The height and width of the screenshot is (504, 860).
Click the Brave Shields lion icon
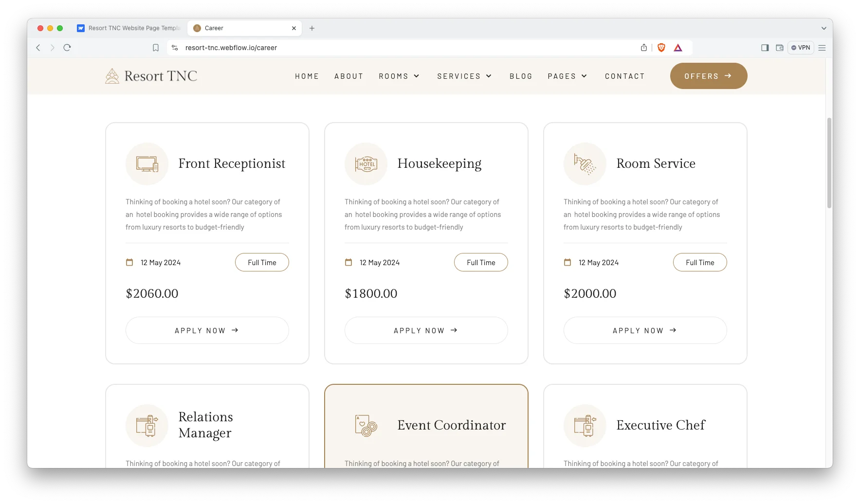pyautogui.click(x=661, y=48)
